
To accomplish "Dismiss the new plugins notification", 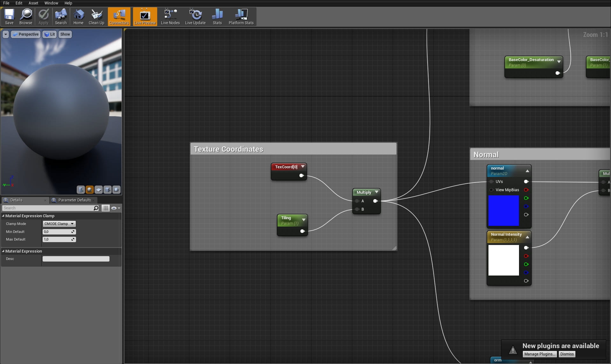I will click(x=567, y=354).
